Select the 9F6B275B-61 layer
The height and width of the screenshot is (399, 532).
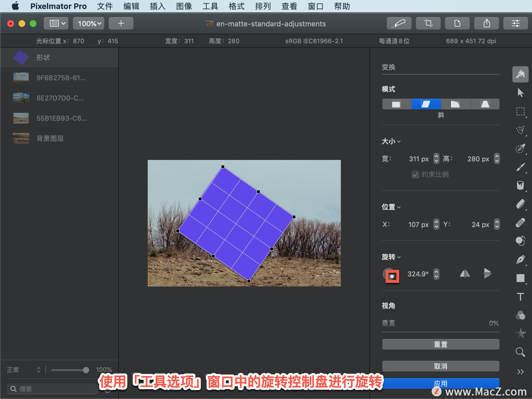click(x=59, y=78)
